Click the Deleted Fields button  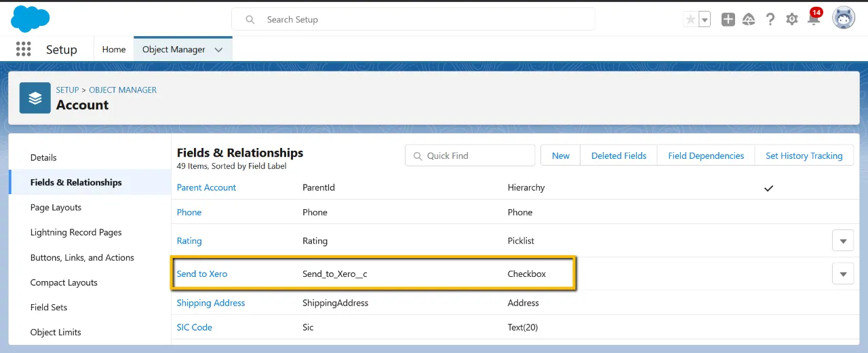click(x=619, y=155)
